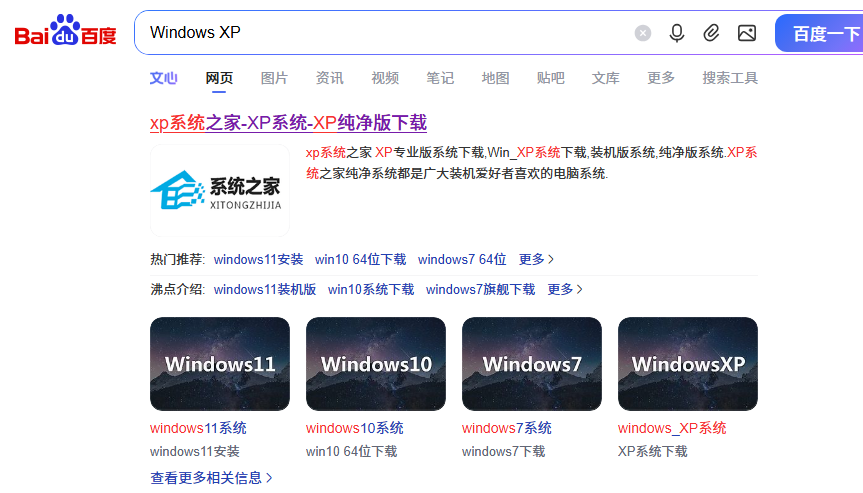The width and height of the screenshot is (863, 493).
Task: Open windows11系统 link
Action: [198, 428]
